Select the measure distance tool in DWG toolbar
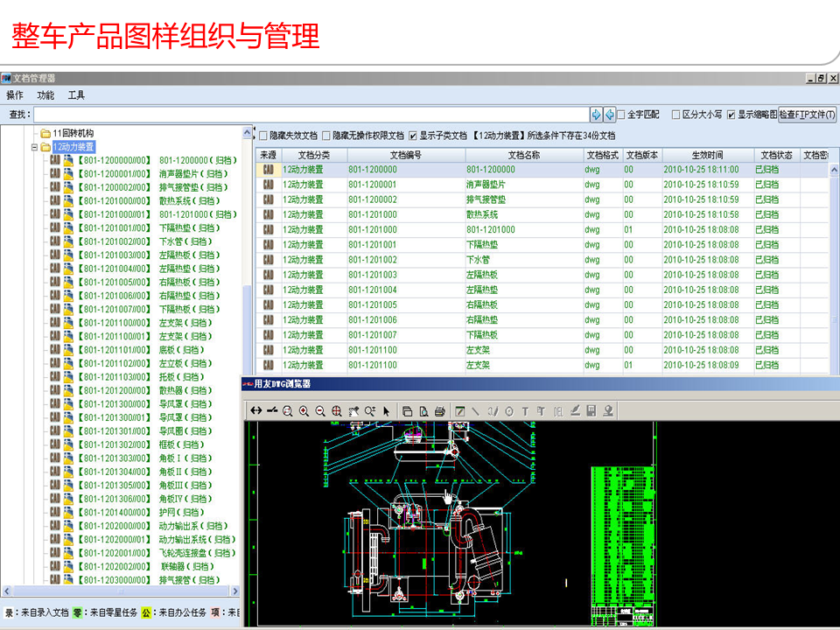Viewport: 840px width, 630px height. (x=272, y=411)
